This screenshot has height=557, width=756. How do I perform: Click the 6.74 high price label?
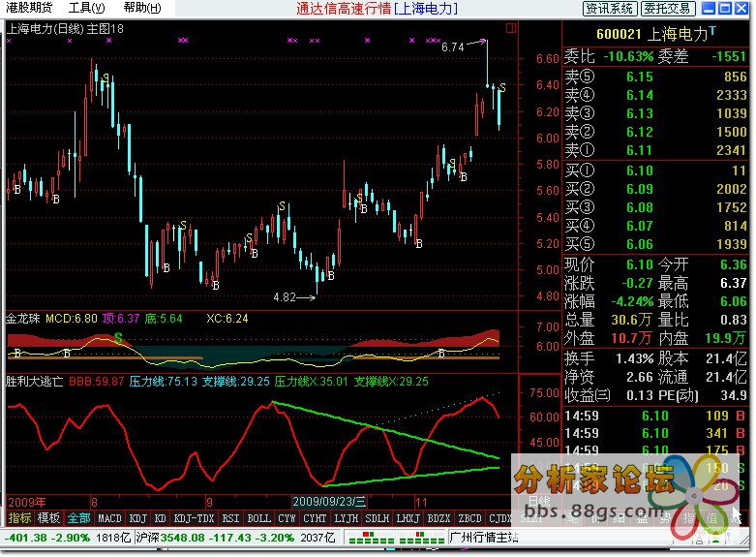pos(453,47)
